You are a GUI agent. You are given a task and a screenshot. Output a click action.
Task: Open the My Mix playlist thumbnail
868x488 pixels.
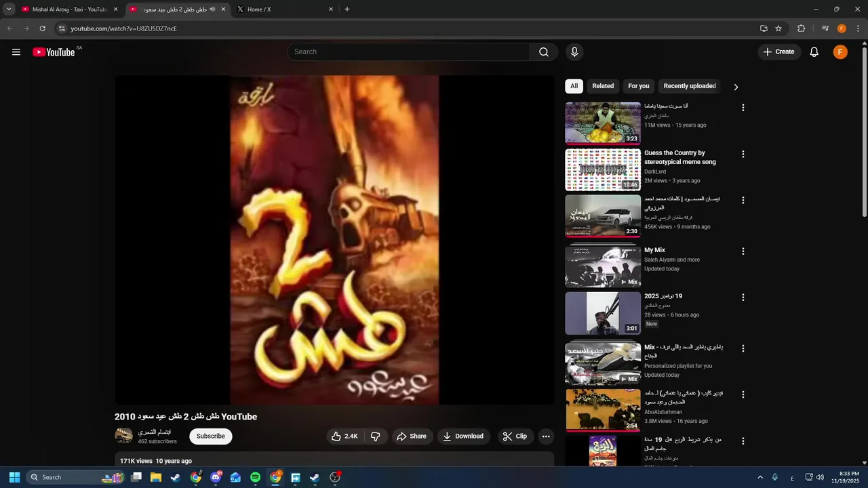coord(603,265)
